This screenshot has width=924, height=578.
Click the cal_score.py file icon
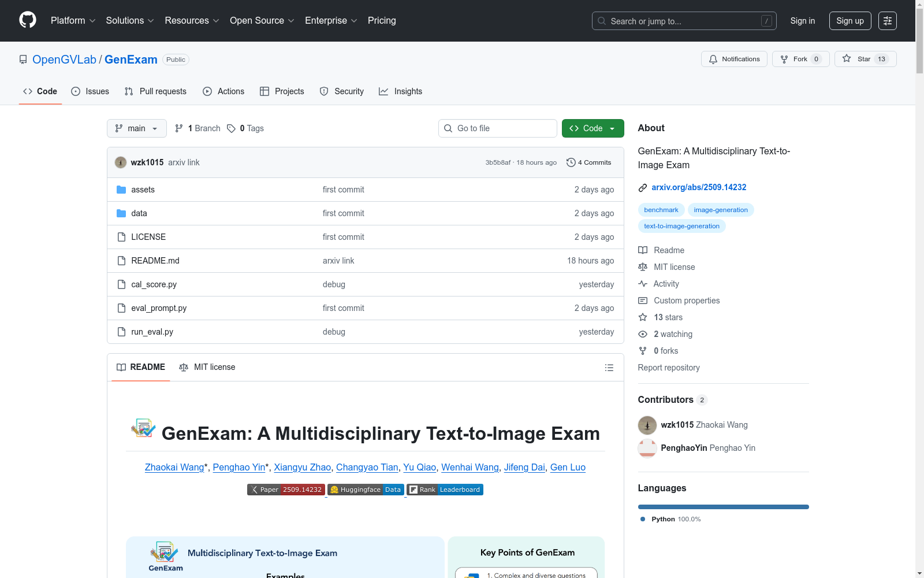coord(121,284)
